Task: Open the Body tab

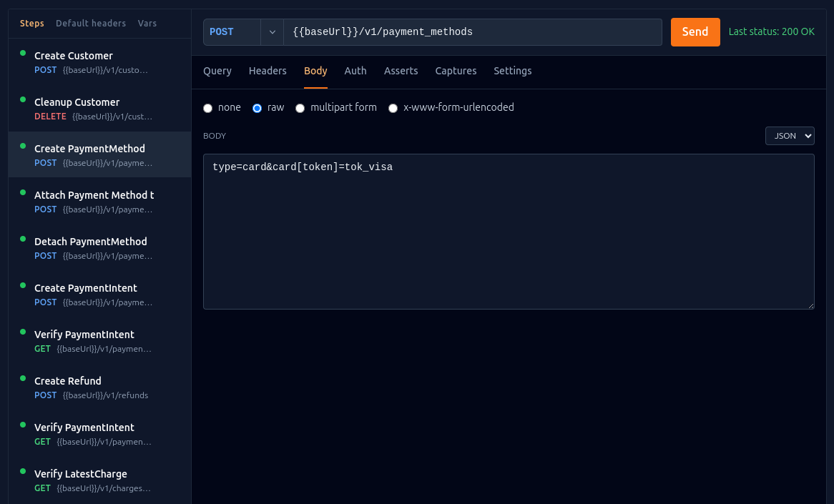Action: 315,71
